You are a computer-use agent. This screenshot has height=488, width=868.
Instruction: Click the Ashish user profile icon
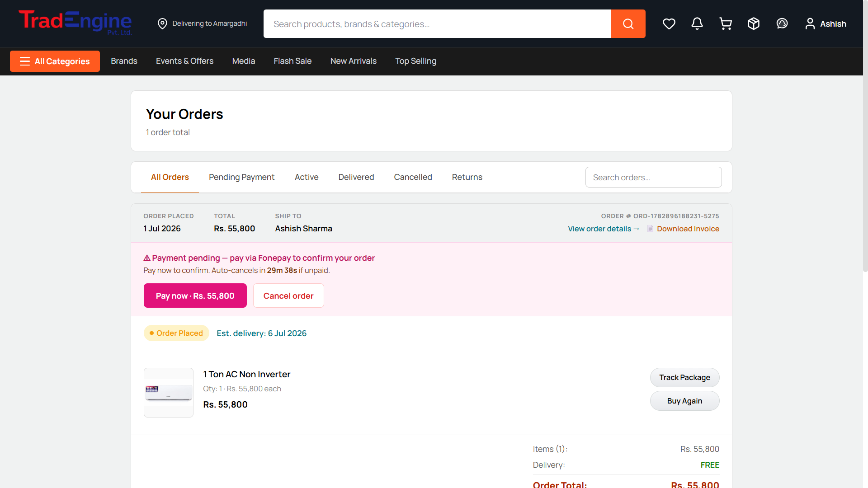[810, 23]
